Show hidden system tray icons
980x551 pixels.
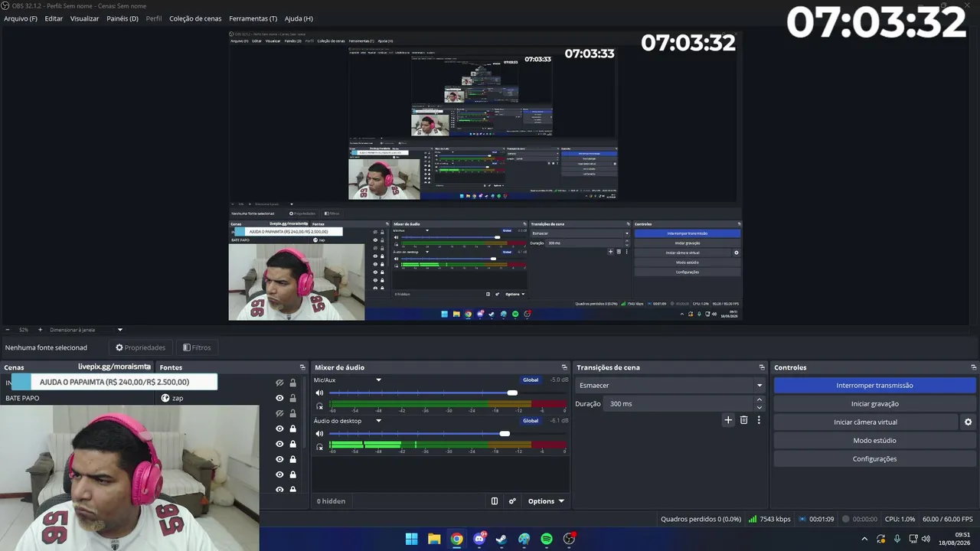(x=864, y=539)
